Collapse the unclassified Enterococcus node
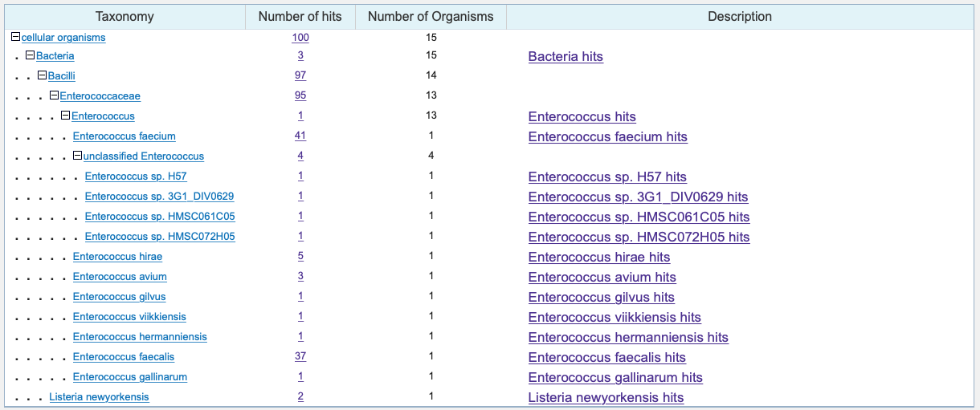This screenshot has height=410, width=980. (78, 156)
